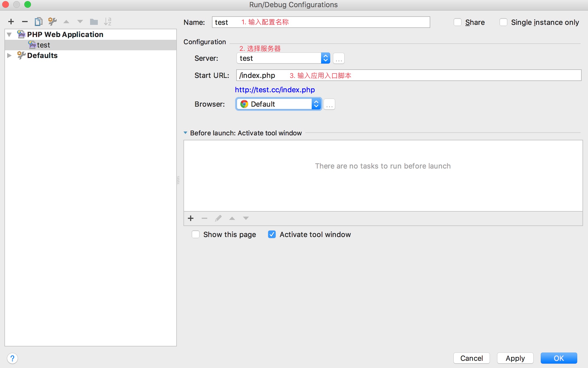Toggle the Share checkbox
The width and height of the screenshot is (588, 368).
pos(458,22)
